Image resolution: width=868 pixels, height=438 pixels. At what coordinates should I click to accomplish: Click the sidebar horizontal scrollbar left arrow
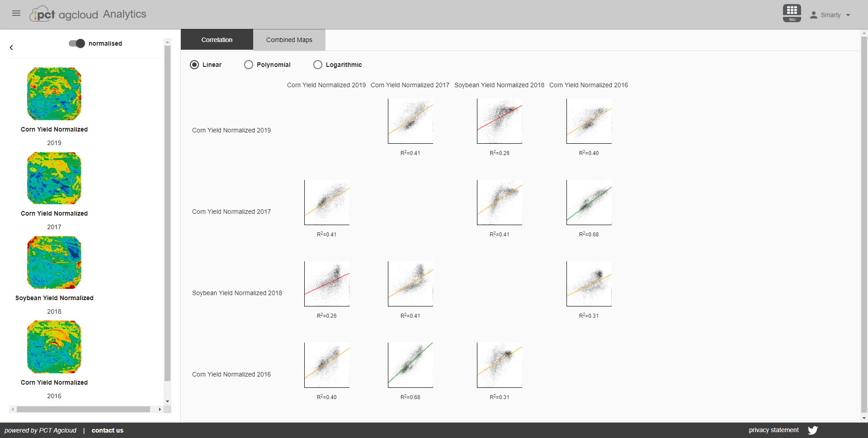(x=13, y=409)
